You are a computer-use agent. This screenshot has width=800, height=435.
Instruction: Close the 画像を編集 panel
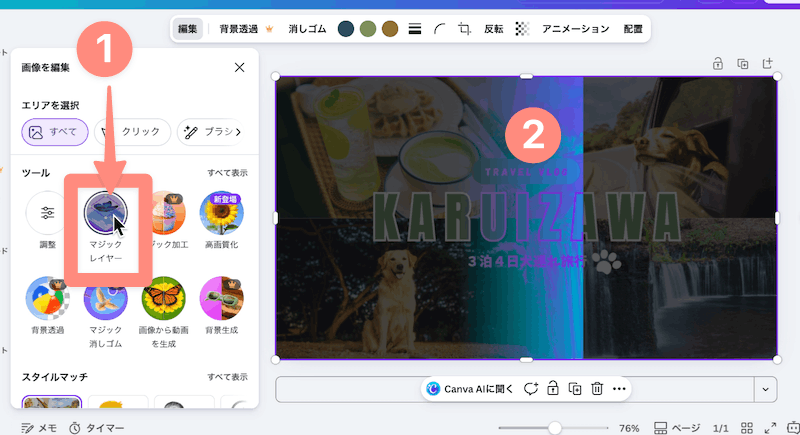[x=239, y=67]
